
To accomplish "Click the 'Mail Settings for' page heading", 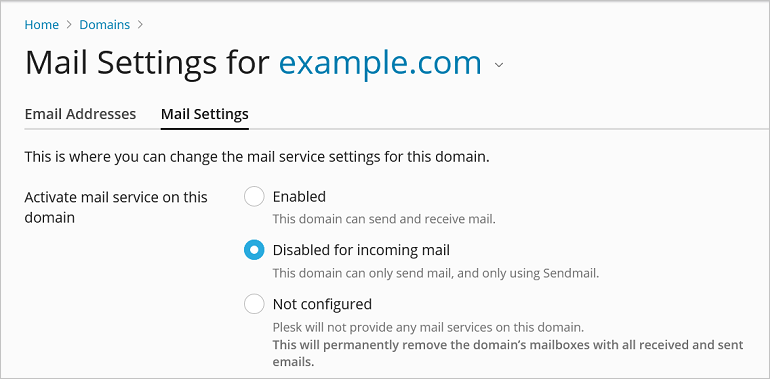I will (x=147, y=63).
